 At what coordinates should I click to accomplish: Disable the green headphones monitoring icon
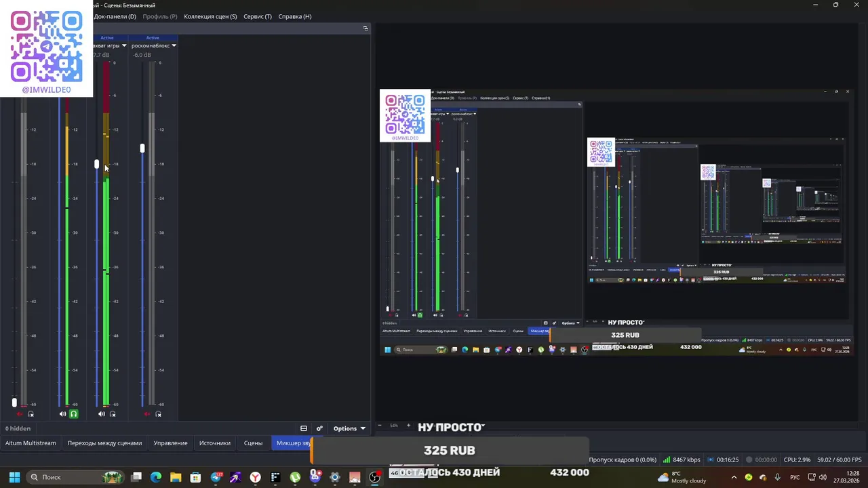[x=74, y=414]
